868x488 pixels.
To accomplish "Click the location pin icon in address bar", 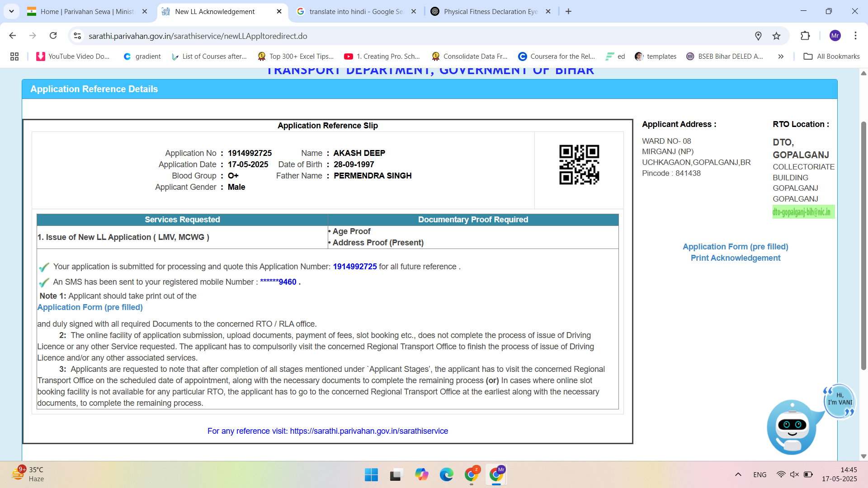I will (758, 36).
